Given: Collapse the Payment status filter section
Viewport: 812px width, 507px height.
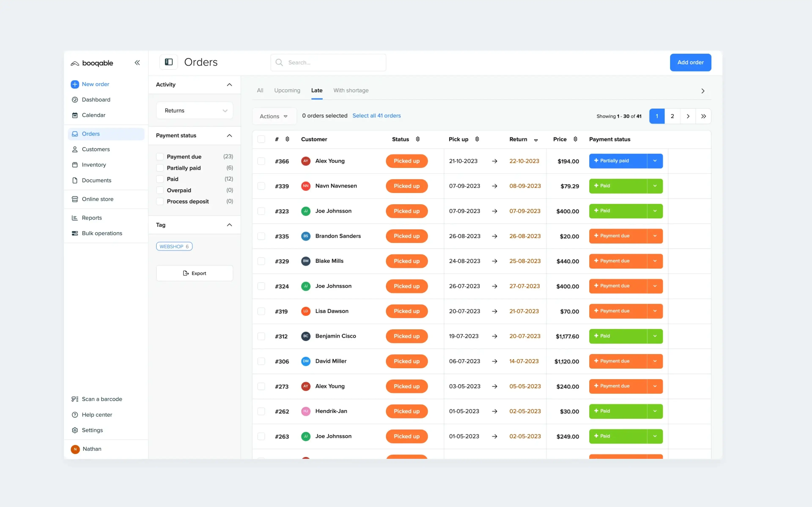Looking at the screenshot, I should 229,135.
